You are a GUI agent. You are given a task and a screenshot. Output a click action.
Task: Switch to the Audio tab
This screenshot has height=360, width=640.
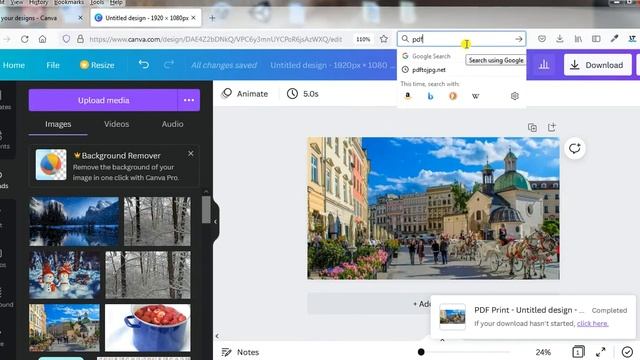(x=172, y=124)
